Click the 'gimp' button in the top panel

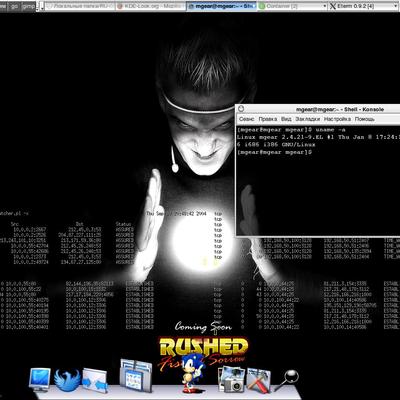(28, 6)
